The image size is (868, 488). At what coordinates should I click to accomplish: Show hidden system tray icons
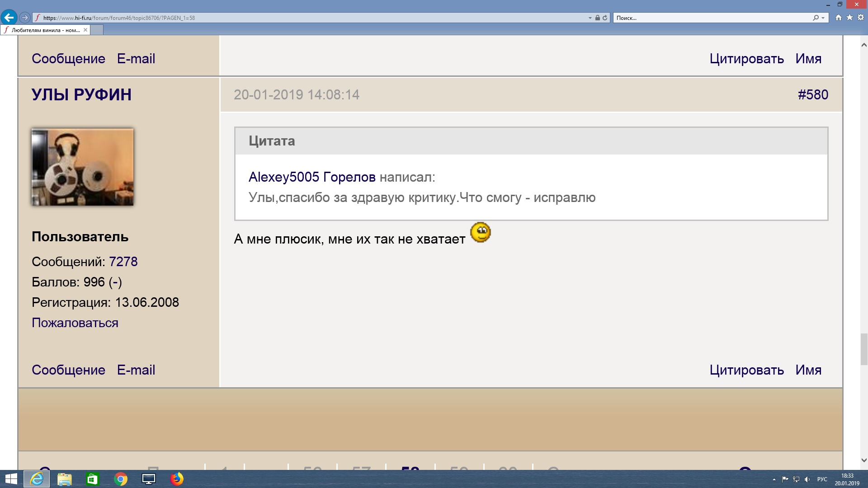[x=774, y=479]
